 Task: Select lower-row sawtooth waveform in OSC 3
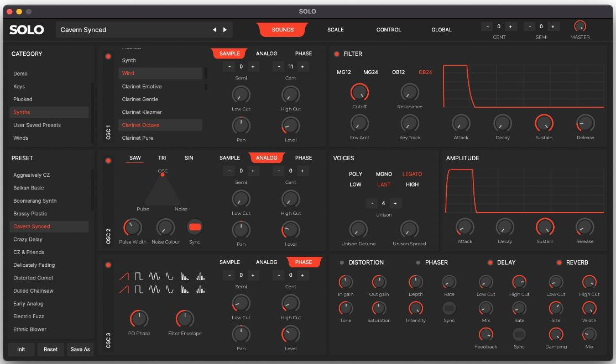tap(124, 289)
